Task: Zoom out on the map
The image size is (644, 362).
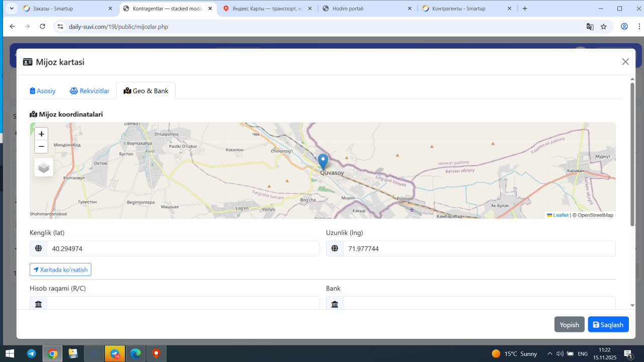Action: [41, 147]
